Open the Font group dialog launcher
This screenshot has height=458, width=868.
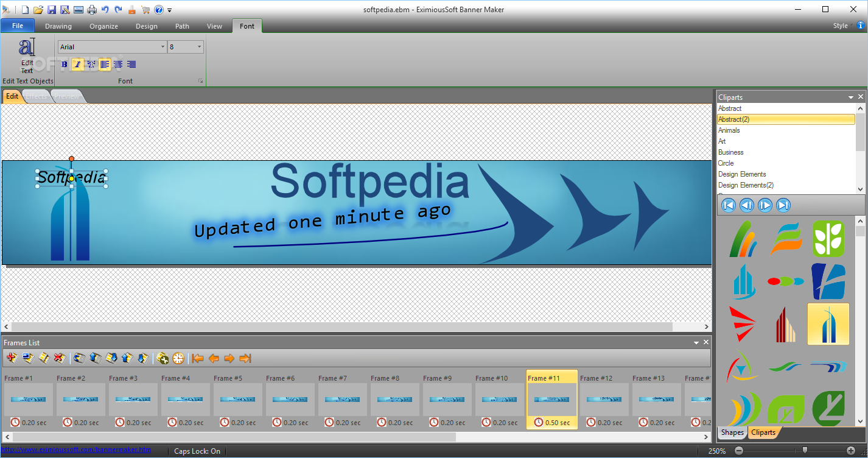point(200,81)
